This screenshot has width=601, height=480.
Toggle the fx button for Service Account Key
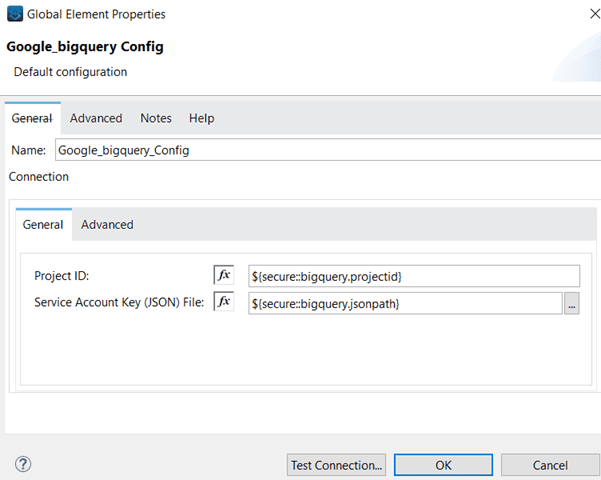point(224,302)
